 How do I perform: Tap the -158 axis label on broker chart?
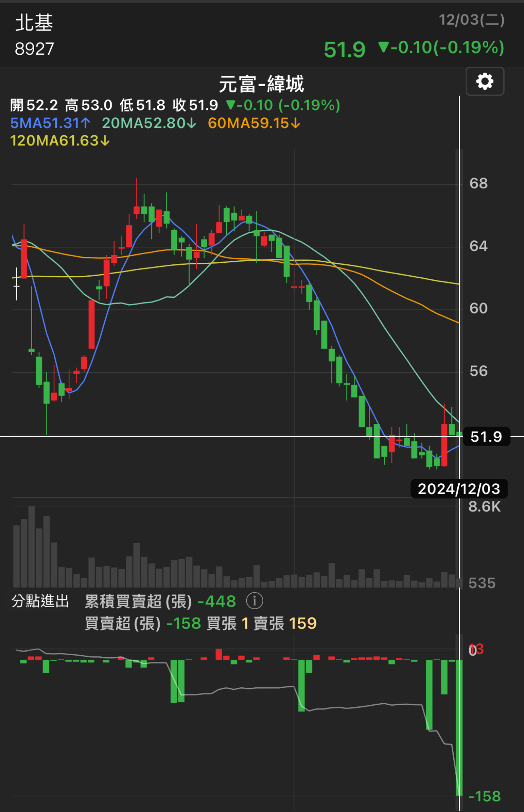[484, 796]
